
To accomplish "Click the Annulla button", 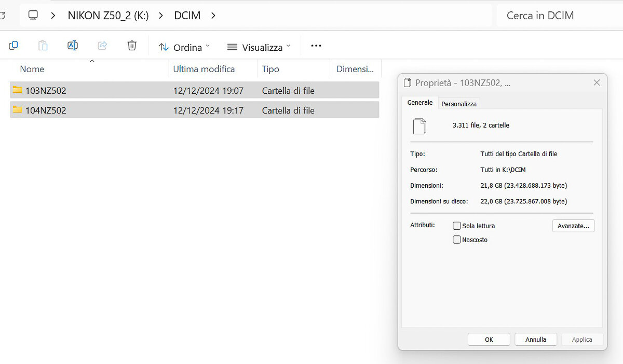I will (x=536, y=340).
